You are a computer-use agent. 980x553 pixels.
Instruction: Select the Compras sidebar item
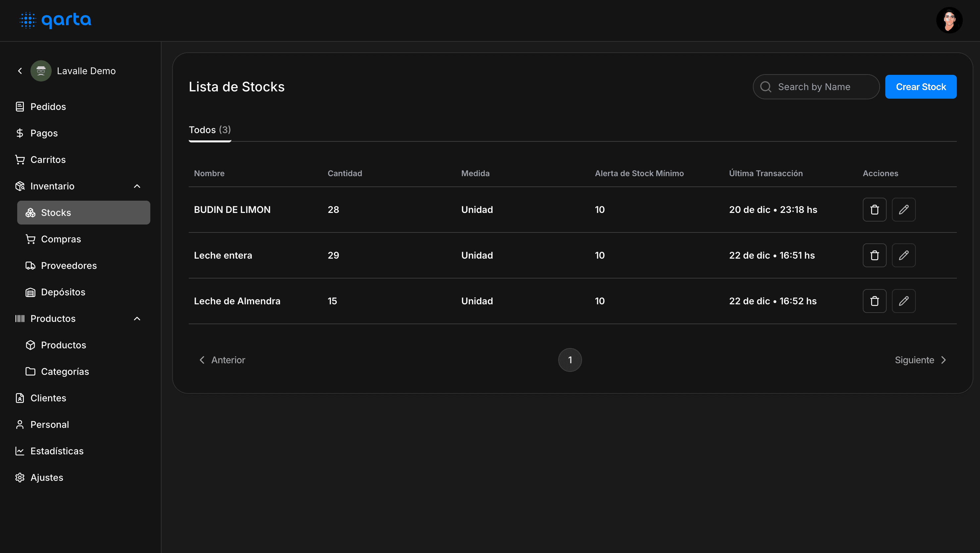click(61, 238)
